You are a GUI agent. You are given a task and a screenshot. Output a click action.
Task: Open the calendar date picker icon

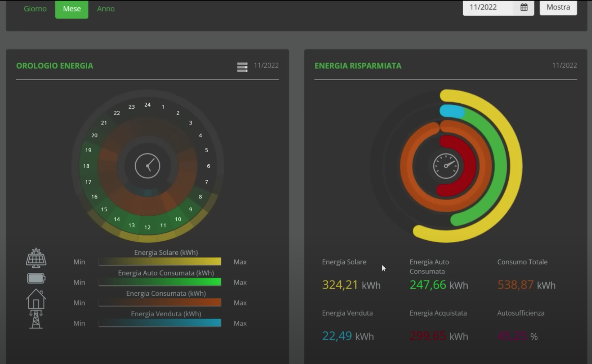[524, 7]
